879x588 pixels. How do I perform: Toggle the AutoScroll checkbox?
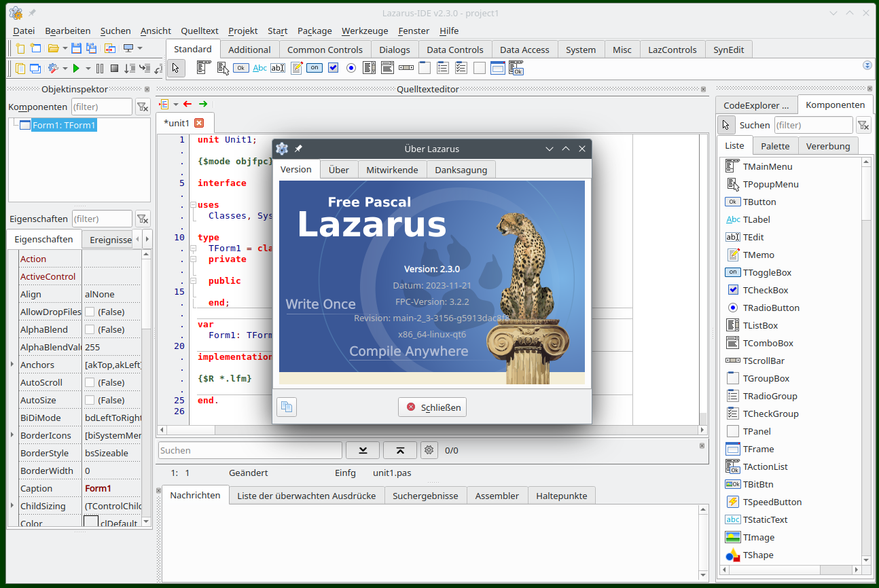pos(90,382)
